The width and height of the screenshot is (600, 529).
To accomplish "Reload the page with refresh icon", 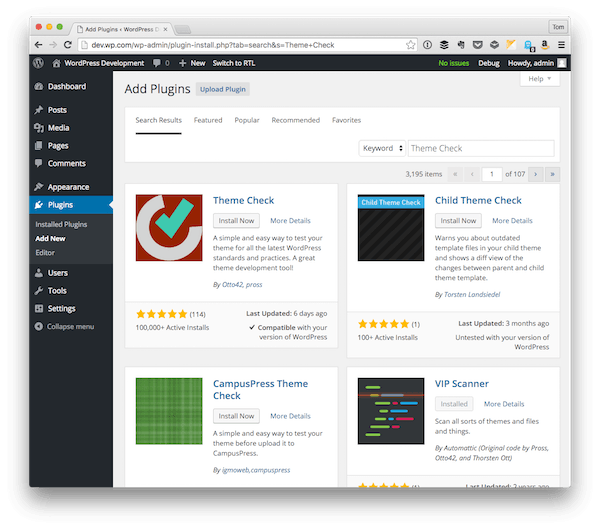I will point(68,45).
